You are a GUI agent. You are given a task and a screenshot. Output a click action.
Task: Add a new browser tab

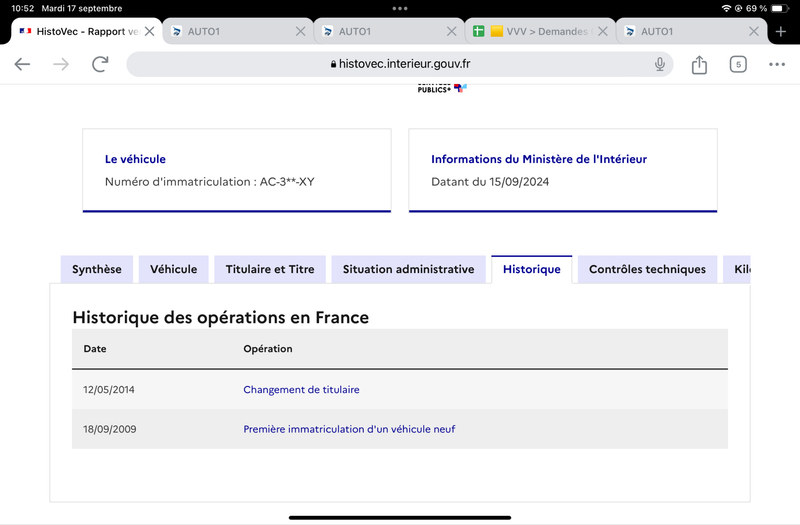(781, 32)
